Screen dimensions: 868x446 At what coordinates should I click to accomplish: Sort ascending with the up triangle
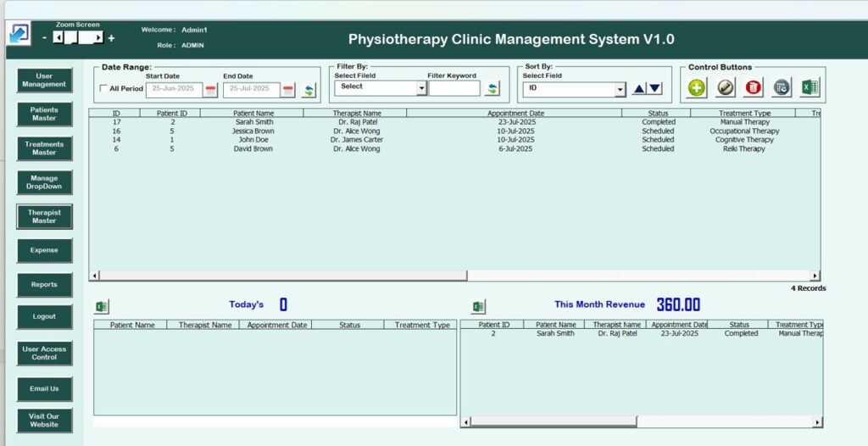(x=639, y=89)
